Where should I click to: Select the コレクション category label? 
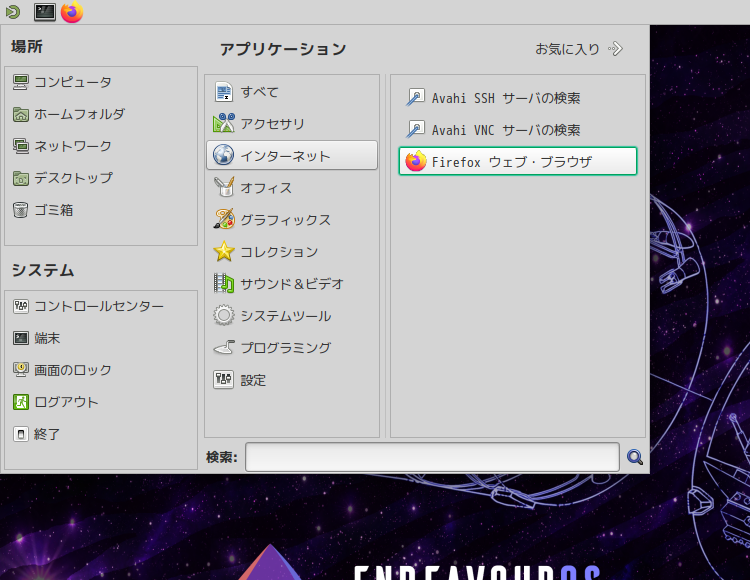pyautogui.click(x=279, y=252)
